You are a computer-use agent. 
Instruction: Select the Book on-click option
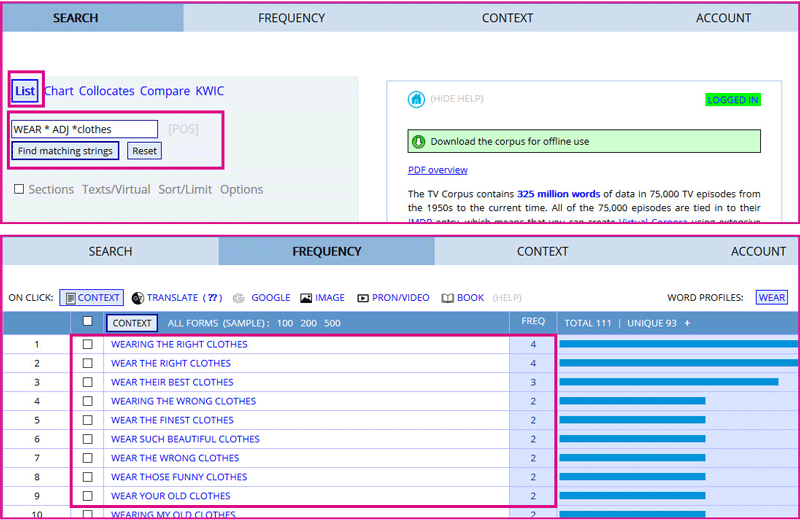[x=448, y=298]
